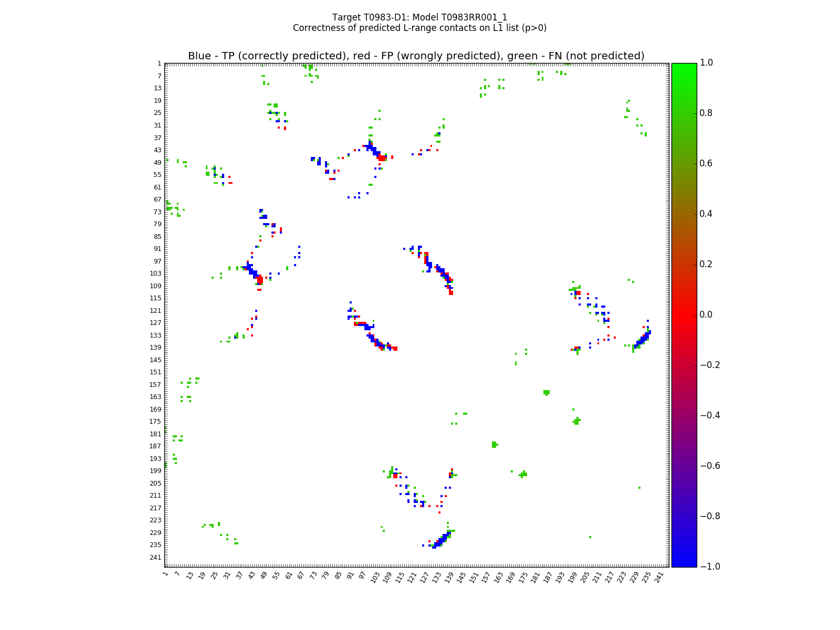This screenshot has width=840, height=630.
Task: Click the red middle band of the colorbar
Action: (684, 314)
